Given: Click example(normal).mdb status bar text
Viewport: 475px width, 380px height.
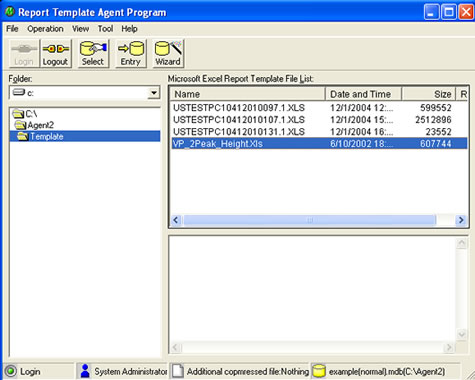Looking at the screenshot, I should point(387,371).
